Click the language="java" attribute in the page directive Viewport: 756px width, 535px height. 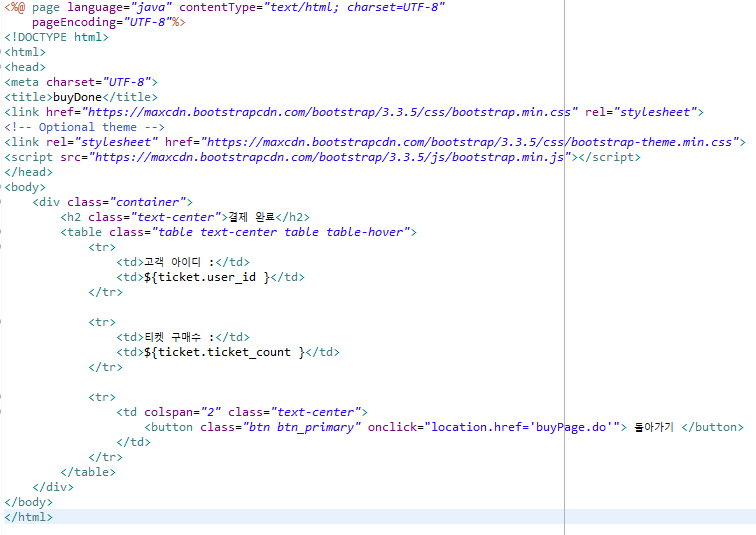pyautogui.click(x=120, y=7)
